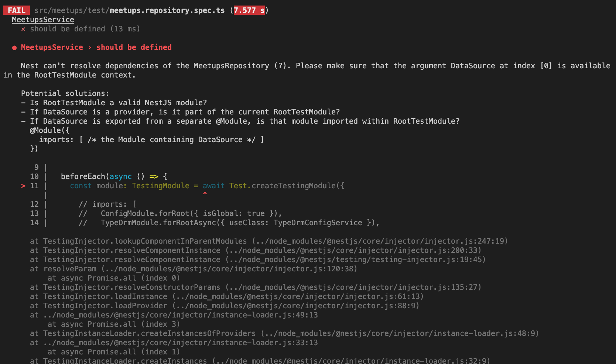Click 'If DataSource is a provider' suggestion line
The width and height of the screenshot is (616, 364).
[x=180, y=112]
